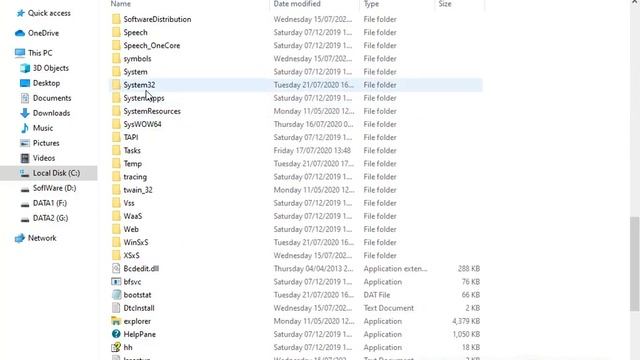
Task: Click the Network icon in sidebar
Action: (x=20, y=238)
